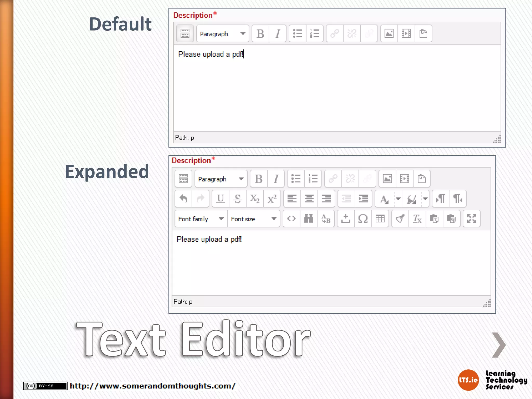Open text color picker dropdown arrow

(x=398, y=199)
